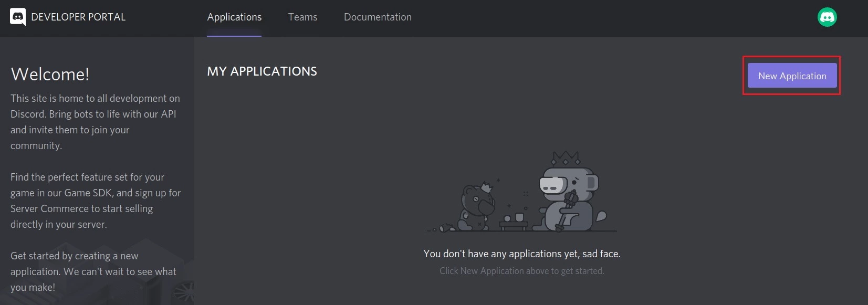Click the Developer Portal title text
868x305 pixels.
coord(78,17)
